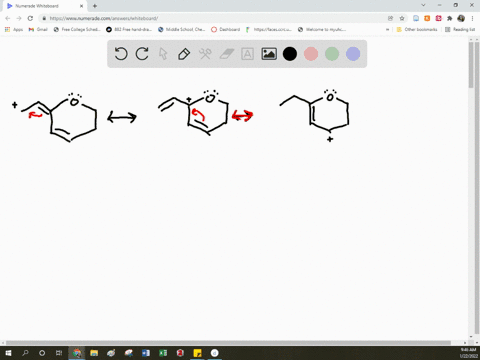Open Chrome three-dot menu
Image resolution: width=480 pixels, height=360 pixels.
[472, 18]
